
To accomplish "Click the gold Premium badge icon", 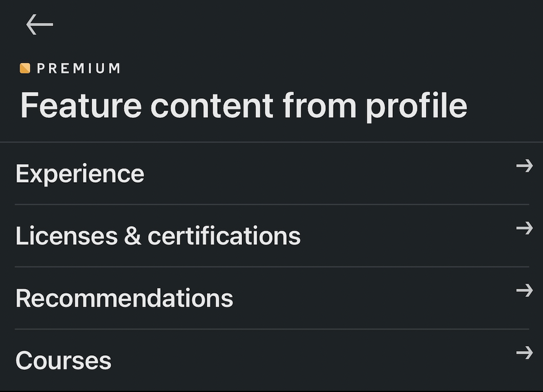I will click(25, 68).
